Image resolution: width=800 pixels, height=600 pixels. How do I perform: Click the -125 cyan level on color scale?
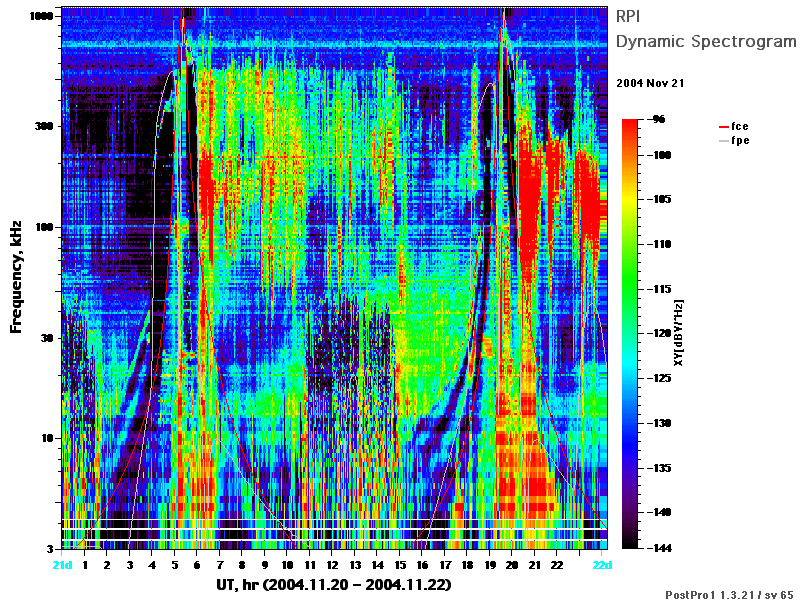630,378
